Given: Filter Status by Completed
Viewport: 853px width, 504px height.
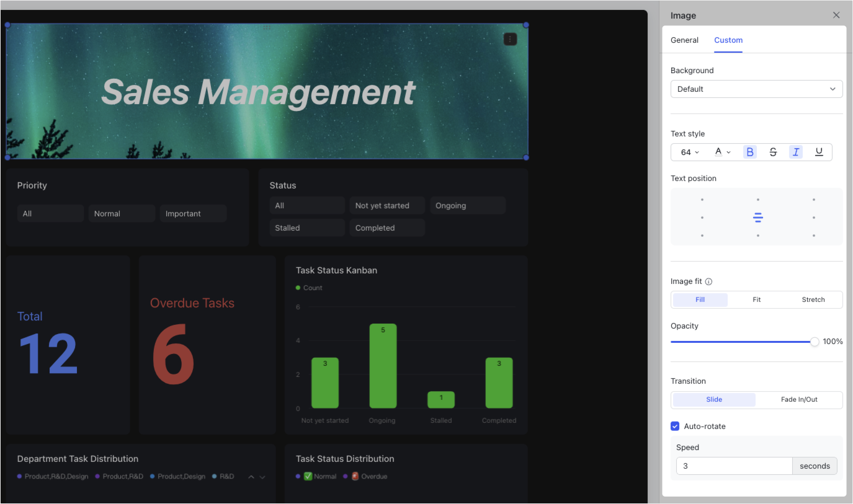Looking at the screenshot, I should tap(387, 228).
